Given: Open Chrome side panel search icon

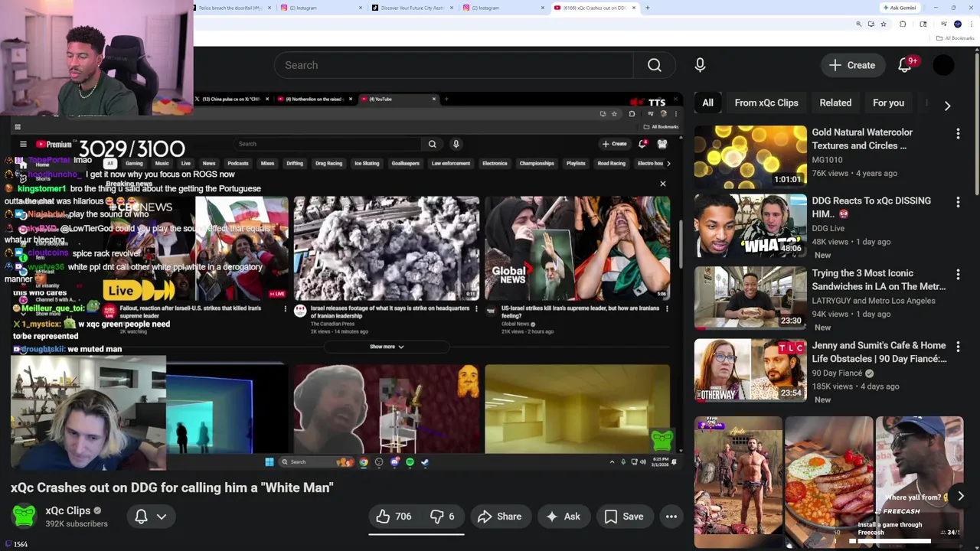Looking at the screenshot, I should tap(923, 24).
